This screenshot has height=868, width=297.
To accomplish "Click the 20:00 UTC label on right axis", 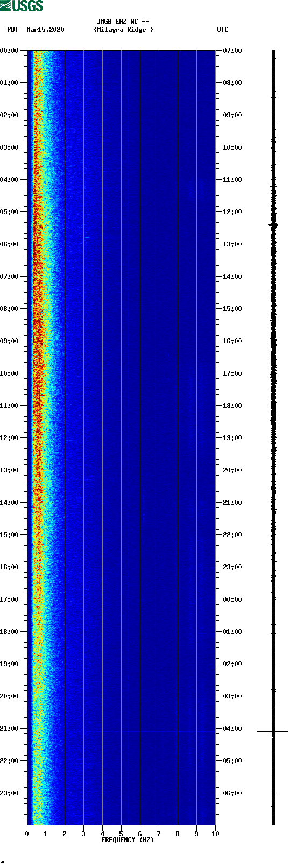I will pyautogui.click(x=232, y=470).
